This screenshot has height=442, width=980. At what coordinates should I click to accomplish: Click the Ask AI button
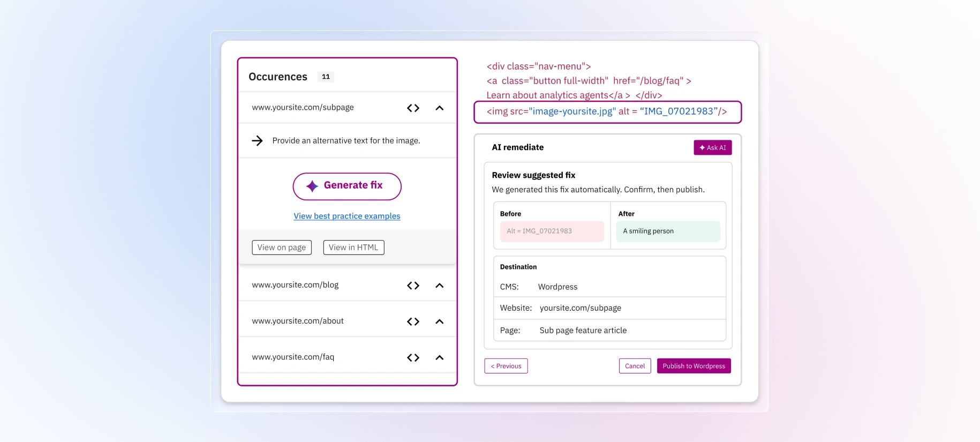click(x=713, y=148)
